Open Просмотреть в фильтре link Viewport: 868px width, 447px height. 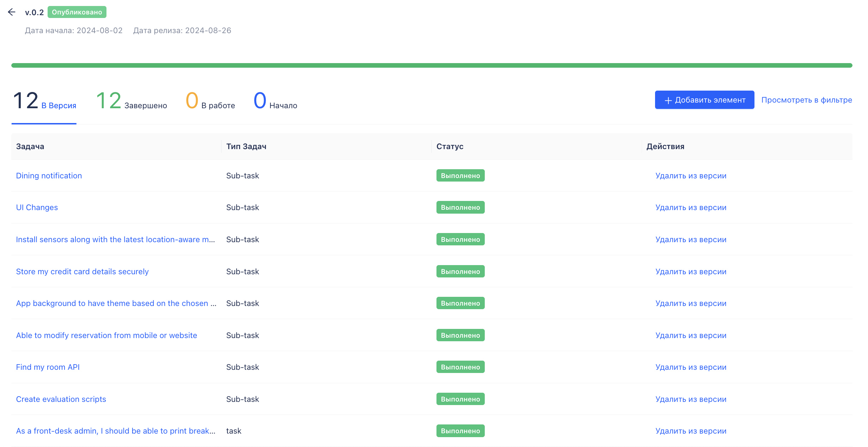click(x=807, y=100)
